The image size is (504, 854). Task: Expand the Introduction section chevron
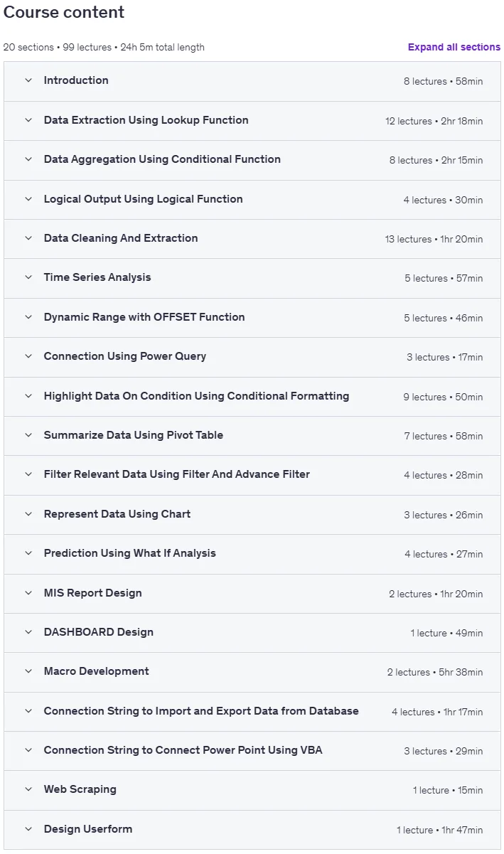point(28,80)
